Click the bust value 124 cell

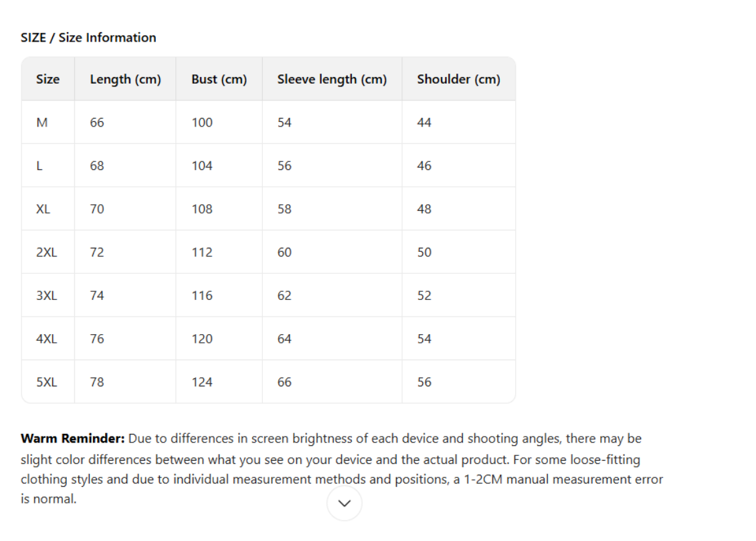point(202,382)
